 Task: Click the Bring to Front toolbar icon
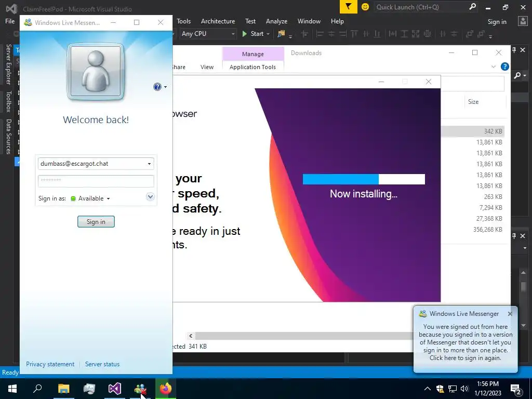470,34
